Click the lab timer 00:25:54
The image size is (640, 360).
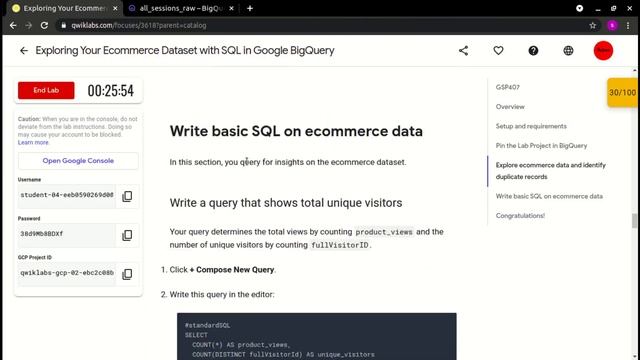[x=111, y=91]
